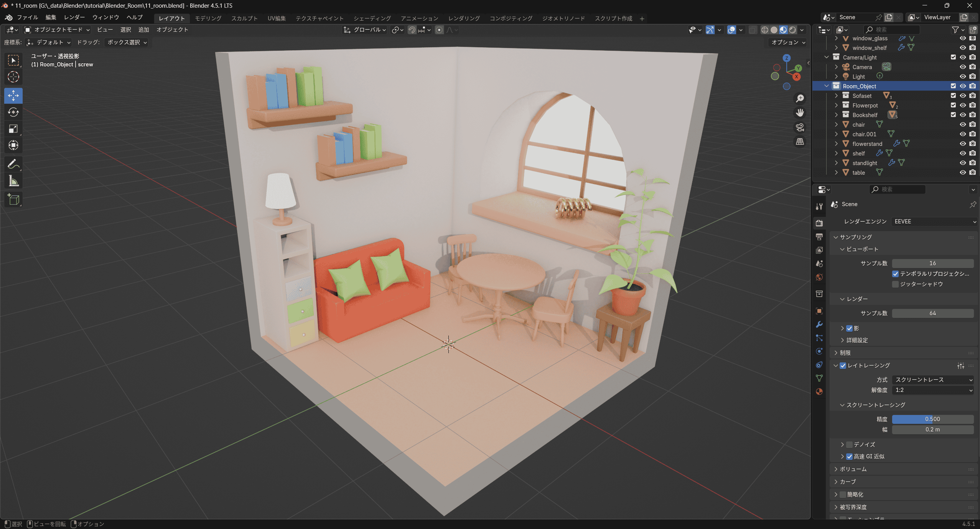980x529 pixels.
Task: Toggle perspective/orthographic grid icon
Action: 800,142
